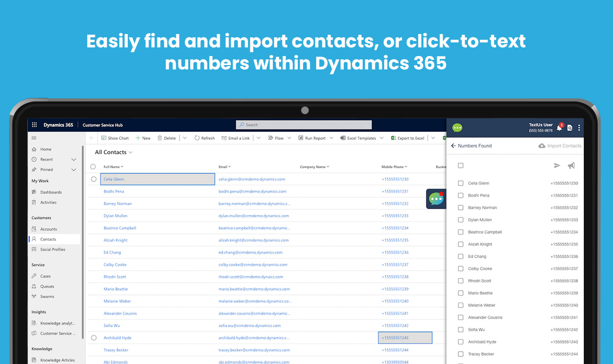Select all rows in the contacts grid
The height and width of the screenshot is (364, 613).
[93, 167]
